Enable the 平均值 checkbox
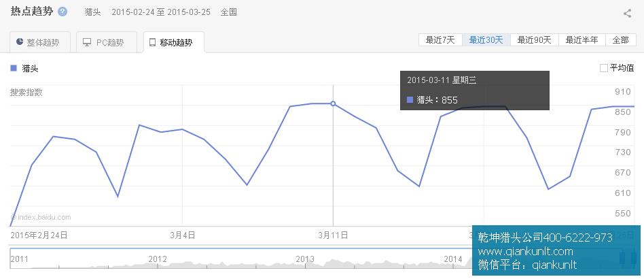Viewport: 644px width, 279px height. [603, 68]
